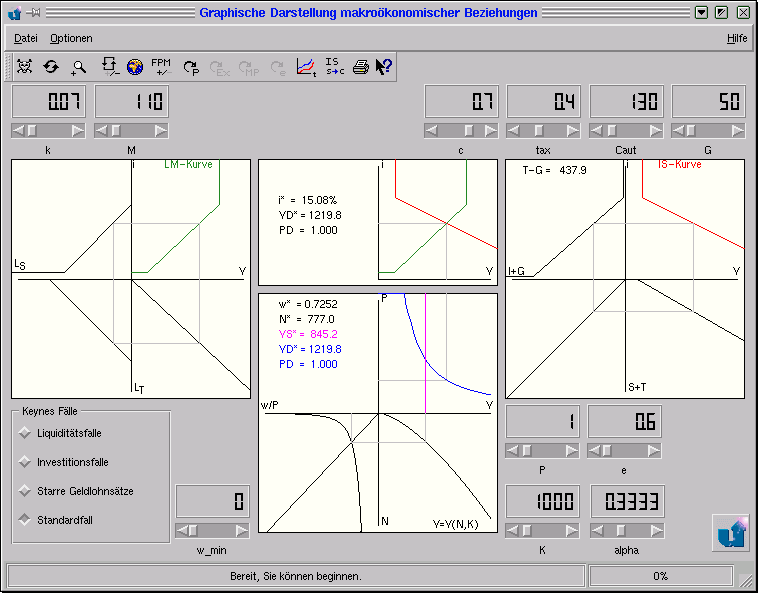The height and width of the screenshot is (593, 758).
Task: Decrease tax with left slider arrow
Action: tap(513, 130)
